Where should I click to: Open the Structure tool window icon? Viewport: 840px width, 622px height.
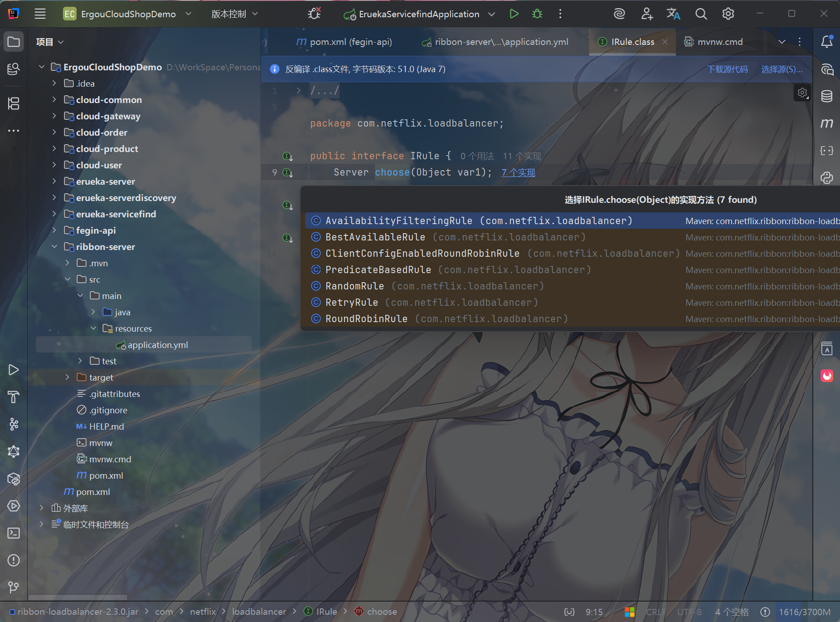click(x=14, y=103)
